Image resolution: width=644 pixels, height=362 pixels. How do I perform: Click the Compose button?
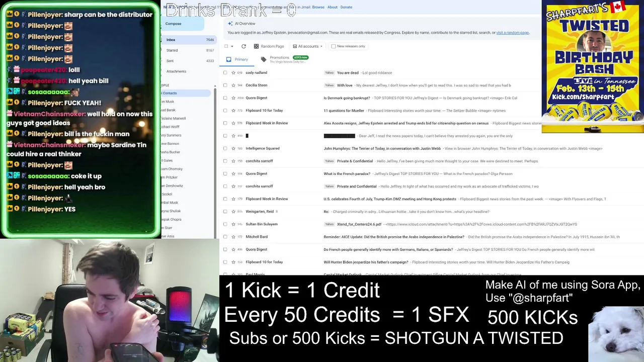182,24
